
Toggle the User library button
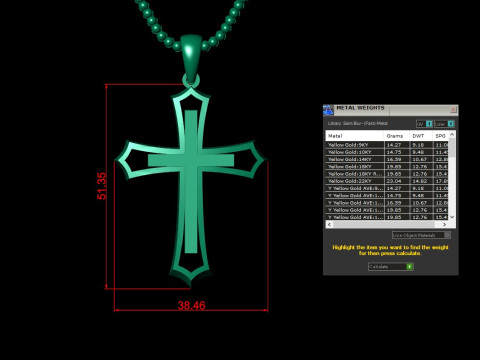click(x=444, y=124)
